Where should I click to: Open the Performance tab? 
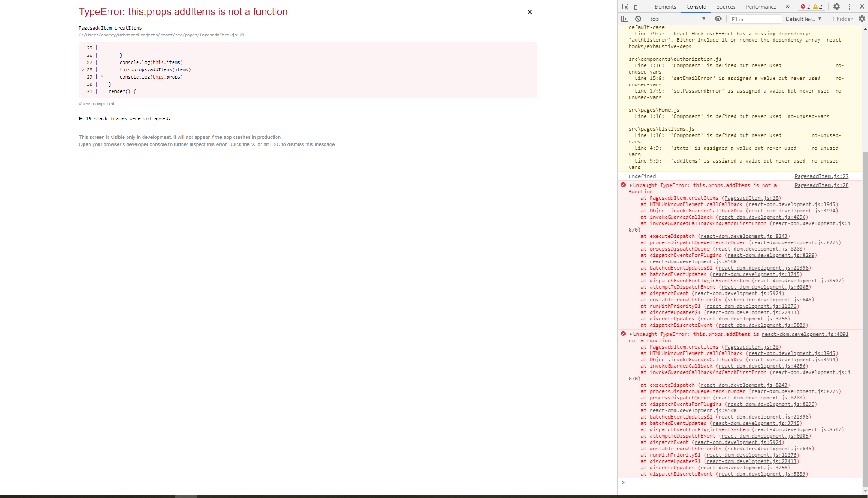coord(761,6)
